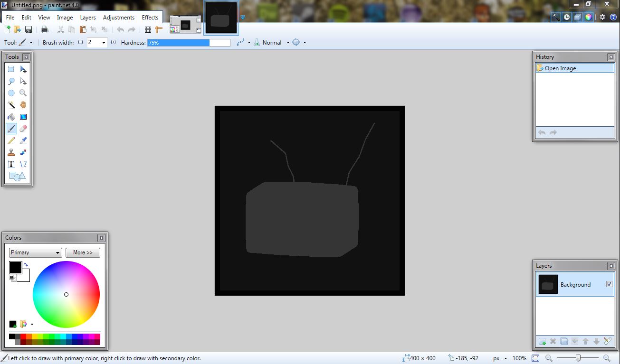Save the image with the floppy icon

click(29, 29)
